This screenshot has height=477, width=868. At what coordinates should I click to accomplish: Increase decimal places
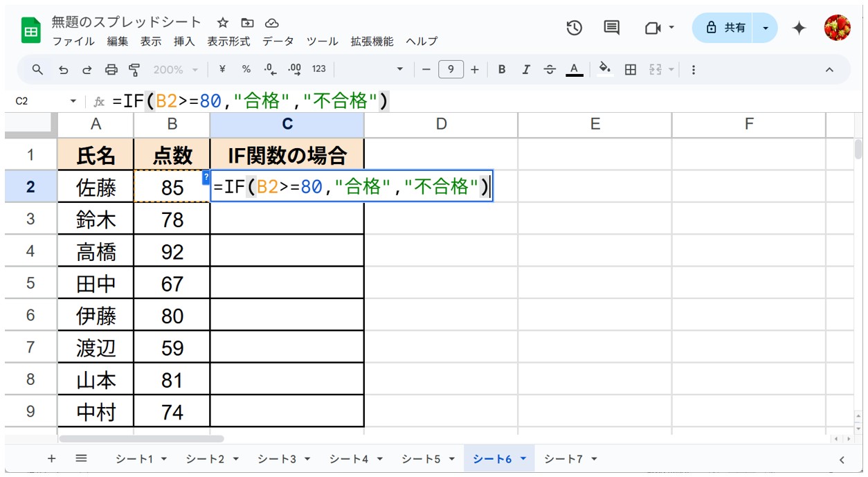pos(294,69)
